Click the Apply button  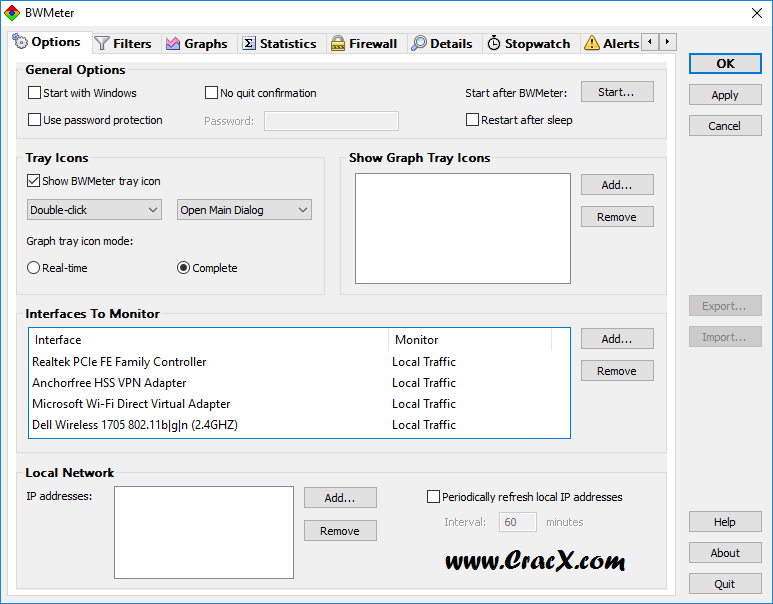[725, 95]
